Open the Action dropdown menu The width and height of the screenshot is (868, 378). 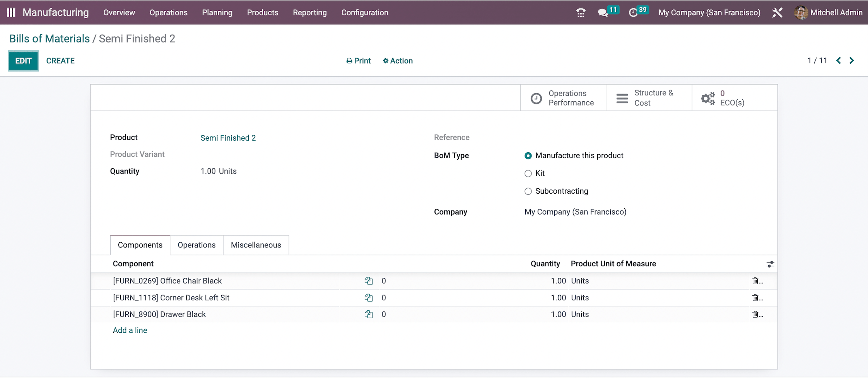click(398, 61)
